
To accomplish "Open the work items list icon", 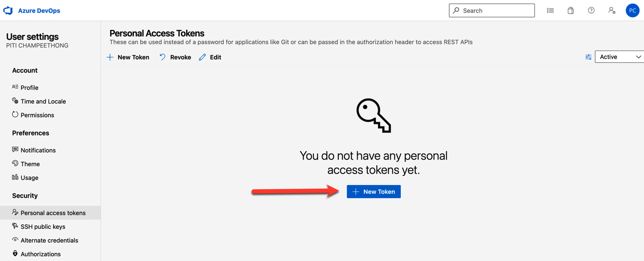I will (x=550, y=10).
